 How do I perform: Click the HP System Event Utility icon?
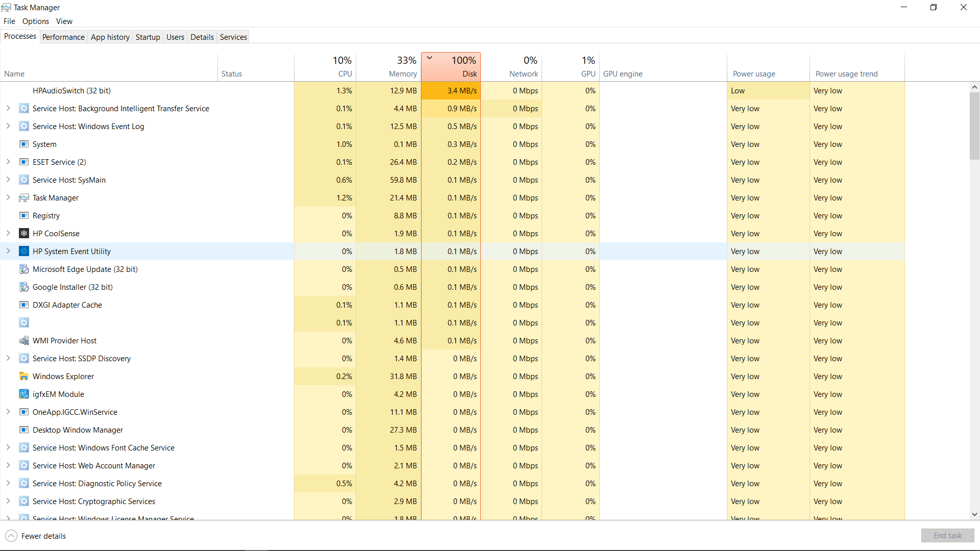[x=24, y=252]
